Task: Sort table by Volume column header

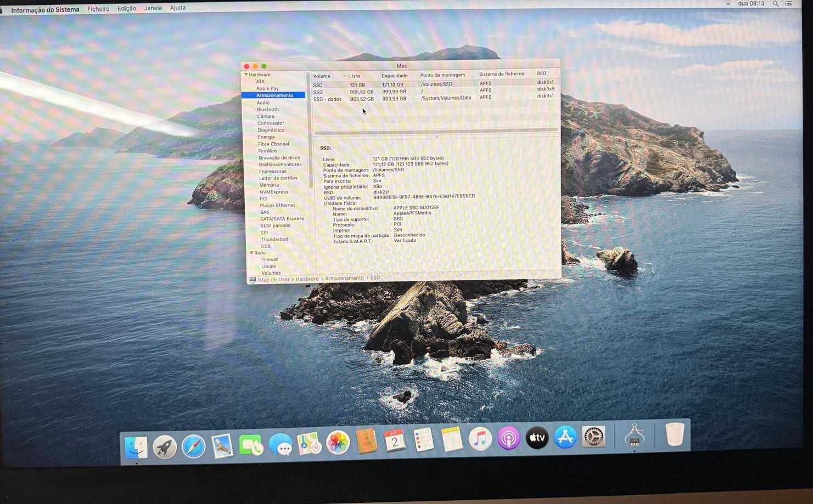Action: [x=322, y=76]
